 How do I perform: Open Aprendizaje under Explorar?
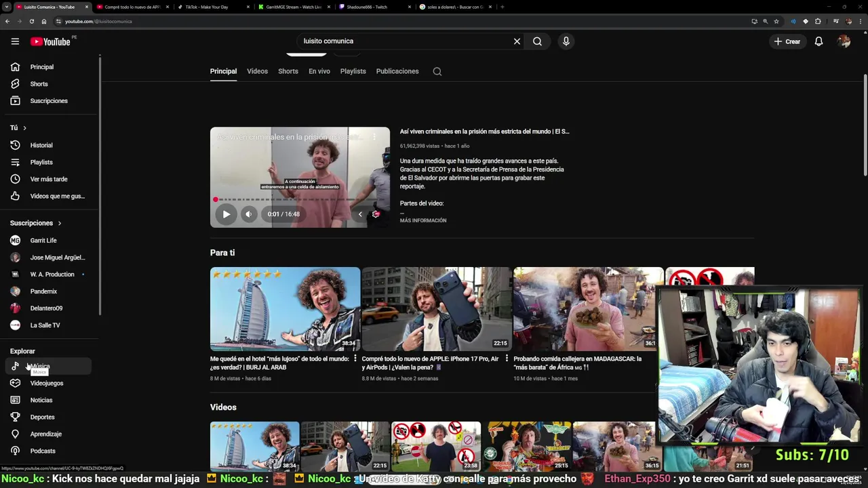(x=47, y=434)
